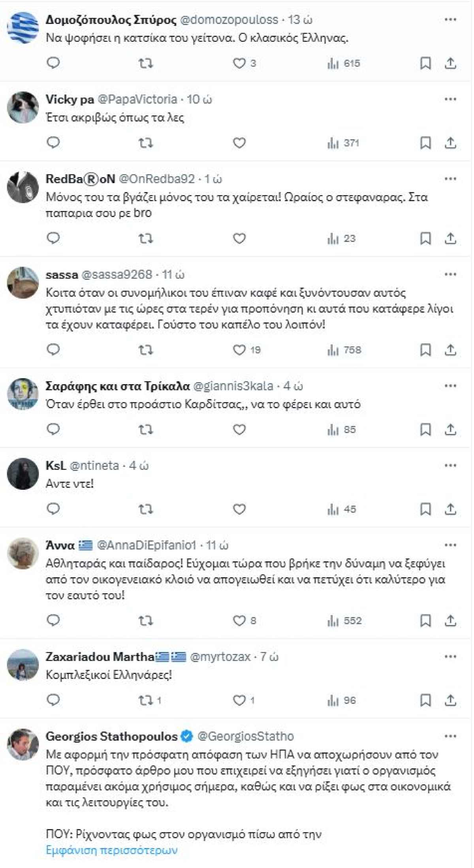Open the reply composer on sassa's tweet
The image size is (474, 868).
coord(53,349)
